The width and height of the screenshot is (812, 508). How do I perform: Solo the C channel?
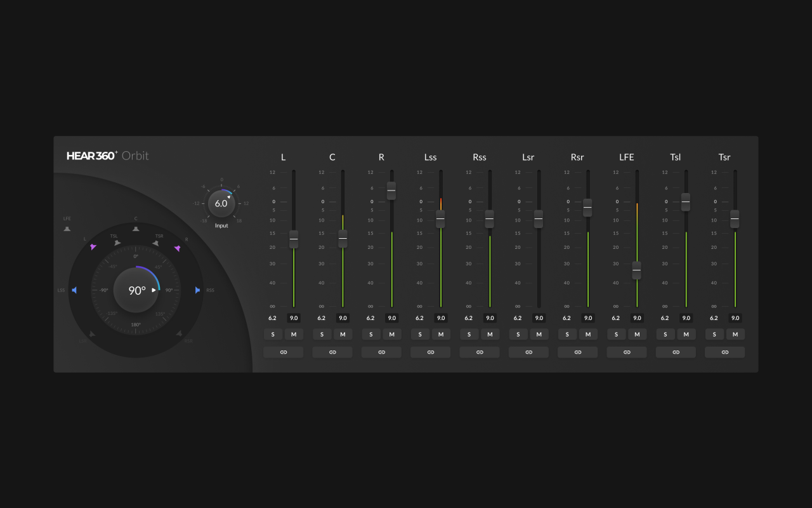[322, 334]
